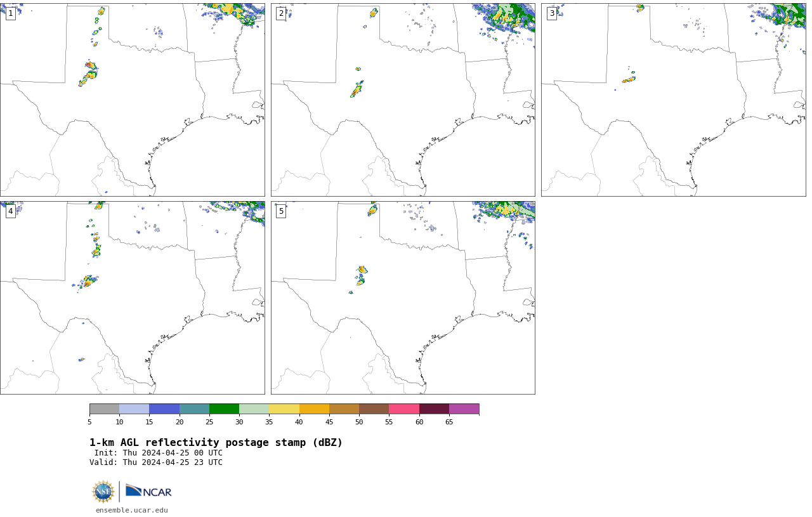Click colorbar tick label 50
Image resolution: width=812 pixels, height=517 pixels.
359,422
